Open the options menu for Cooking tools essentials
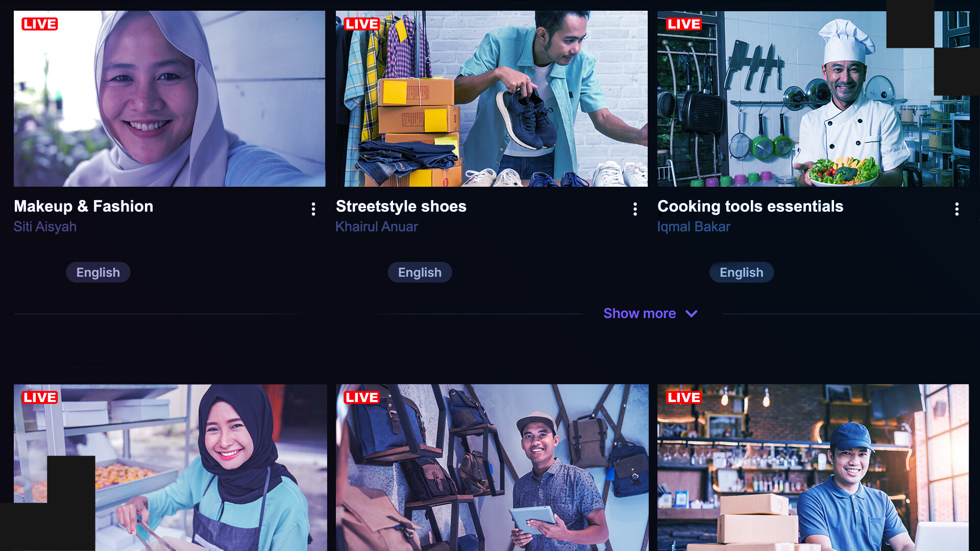 click(957, 209)
